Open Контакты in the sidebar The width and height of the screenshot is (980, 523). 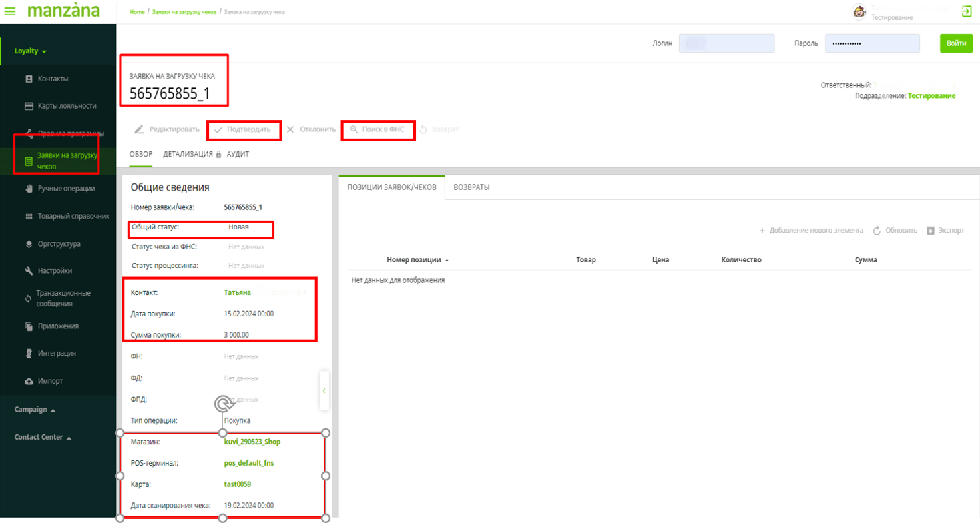tap(53, 79)
